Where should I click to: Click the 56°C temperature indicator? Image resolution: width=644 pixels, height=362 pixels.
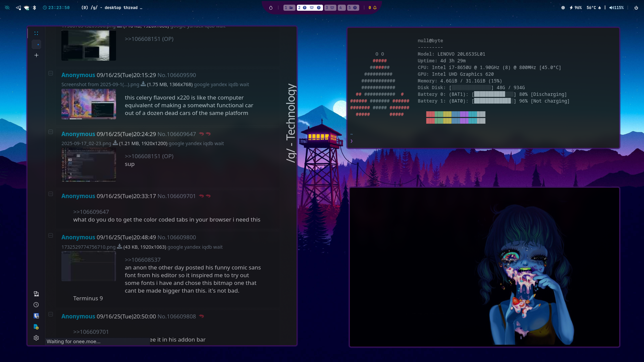tap(594, 8)
